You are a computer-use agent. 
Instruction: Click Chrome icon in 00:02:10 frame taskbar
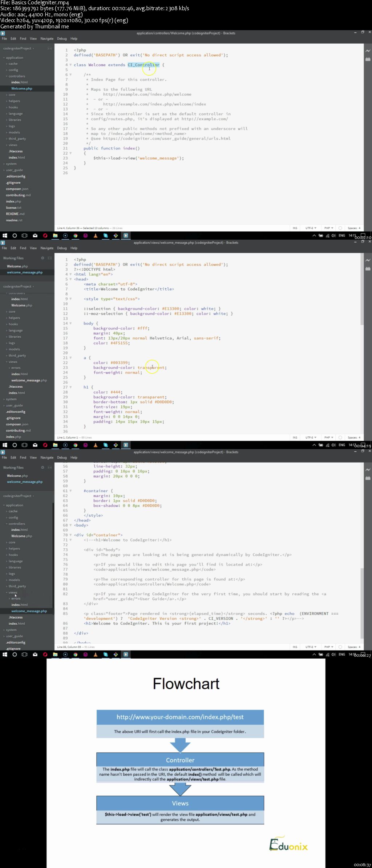(75, 236)
